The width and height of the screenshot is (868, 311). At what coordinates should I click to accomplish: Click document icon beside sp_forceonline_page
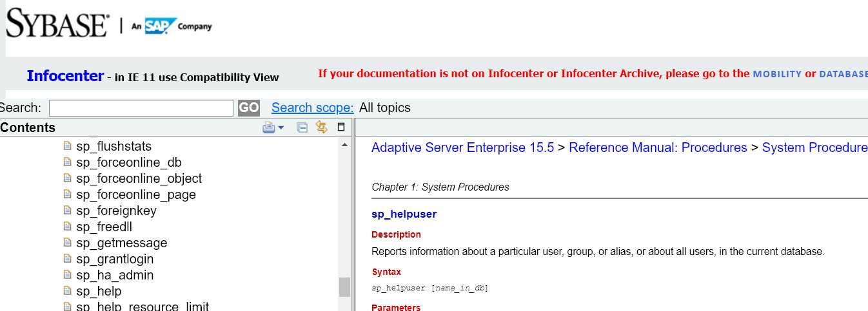(x=68, y=194)
